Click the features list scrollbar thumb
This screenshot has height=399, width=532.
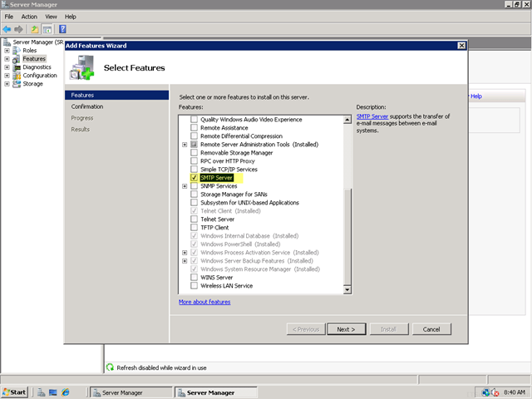point(347,236)
